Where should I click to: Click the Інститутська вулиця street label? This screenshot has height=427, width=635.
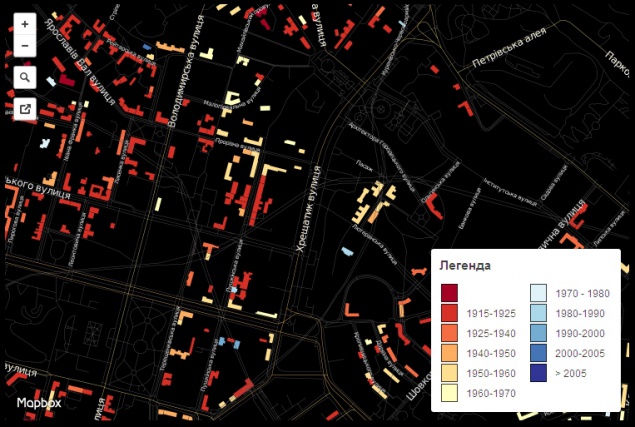[510, 192]
